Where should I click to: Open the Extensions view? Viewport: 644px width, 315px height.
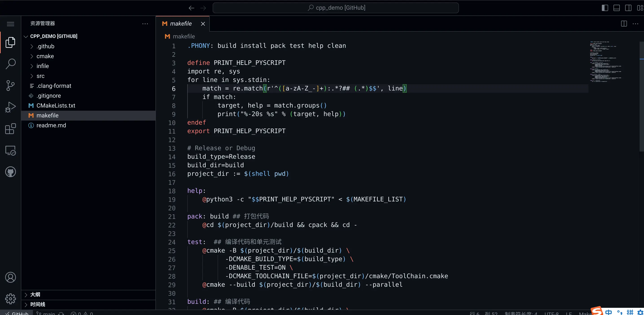pos(11,129)
